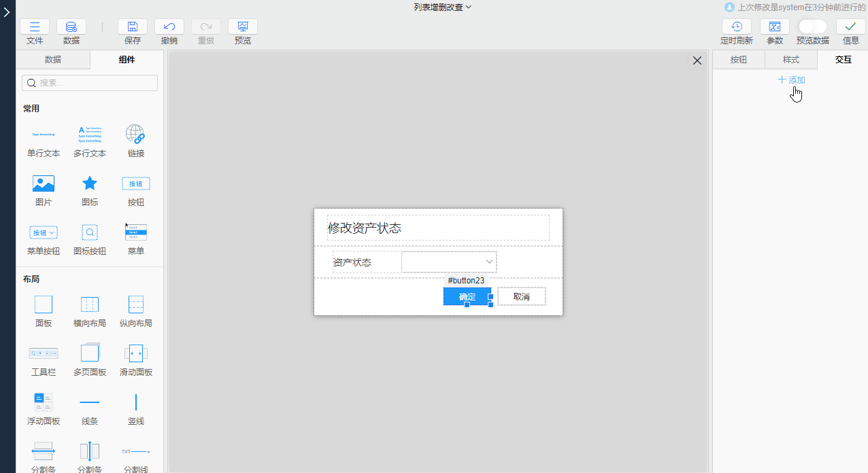Open the Data (数据) toolbar icon
Screen dimensions: 868x473
71,27
